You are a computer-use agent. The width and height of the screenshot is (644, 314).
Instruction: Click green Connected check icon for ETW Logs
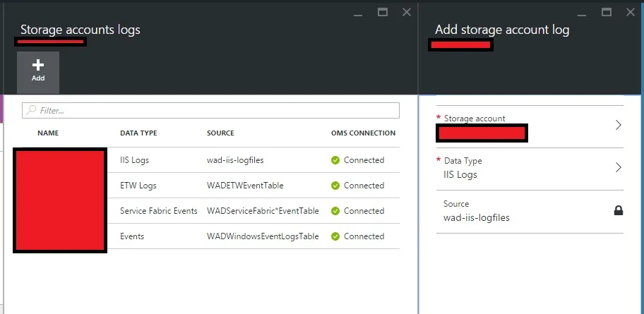(x=335, y=186)
